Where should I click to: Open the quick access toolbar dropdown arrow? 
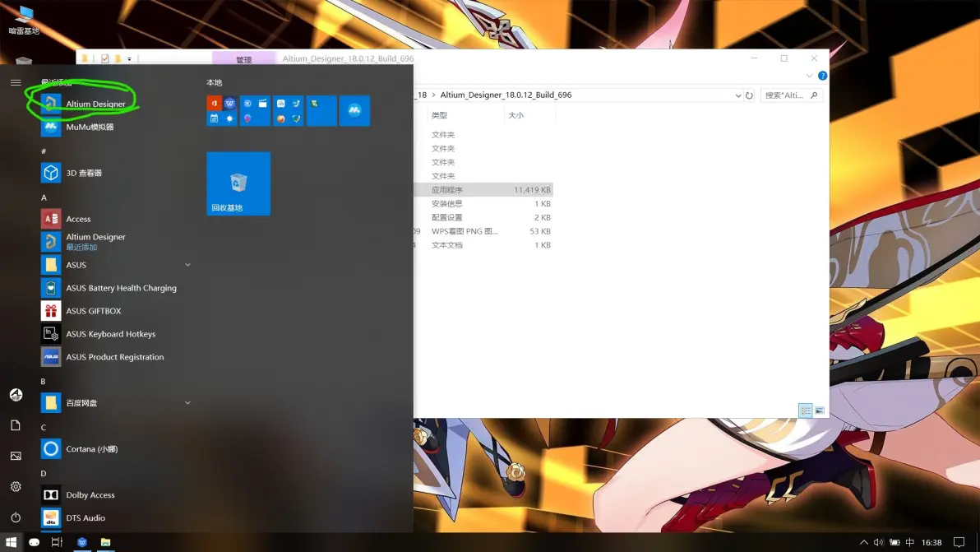[x=129, y=59]
